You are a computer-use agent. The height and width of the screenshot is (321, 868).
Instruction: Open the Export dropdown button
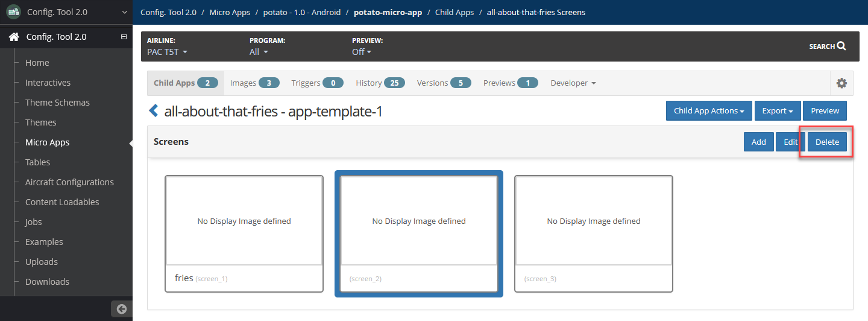(778, 111)
